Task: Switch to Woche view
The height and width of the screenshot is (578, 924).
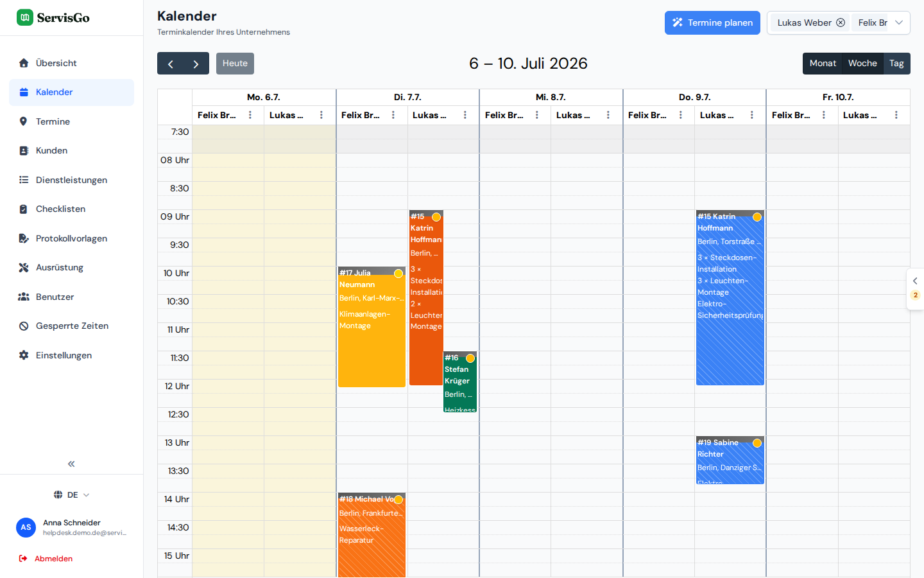Action: point(862,64)
